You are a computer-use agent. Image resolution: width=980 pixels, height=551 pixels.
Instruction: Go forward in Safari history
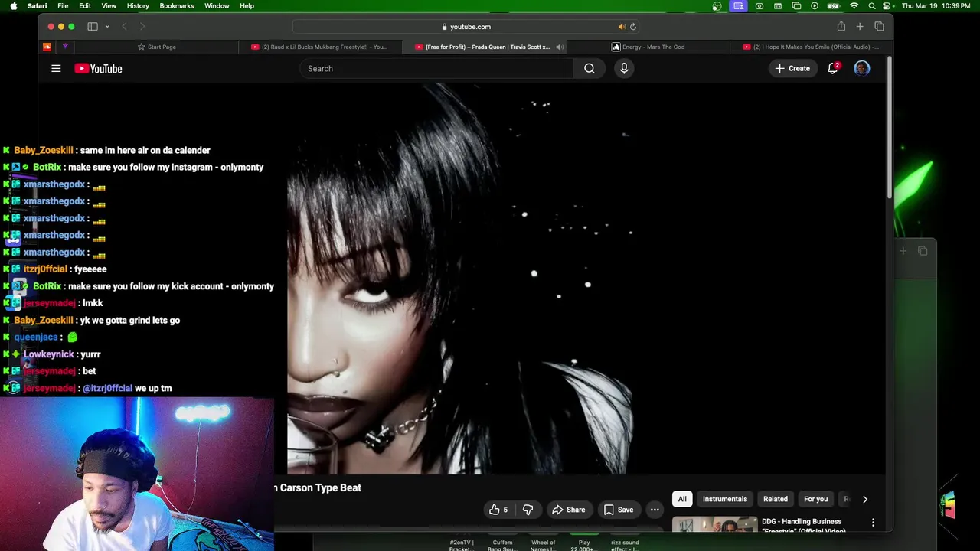point(142,27)
